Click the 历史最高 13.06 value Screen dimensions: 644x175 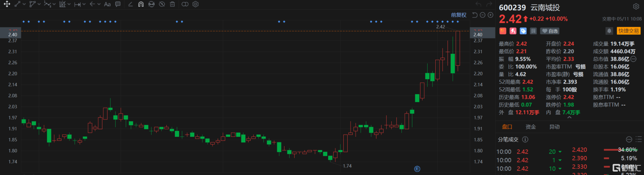(528, 97)
